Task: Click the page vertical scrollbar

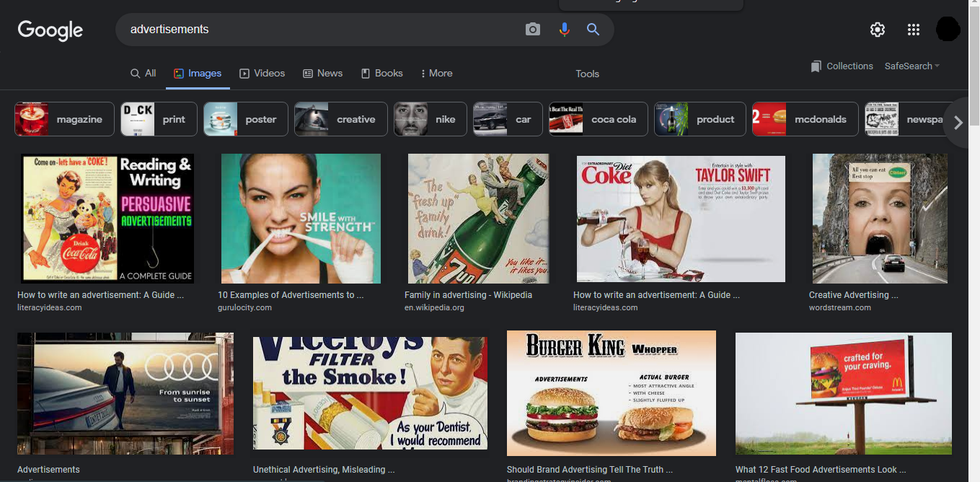Action: [974, 65]
